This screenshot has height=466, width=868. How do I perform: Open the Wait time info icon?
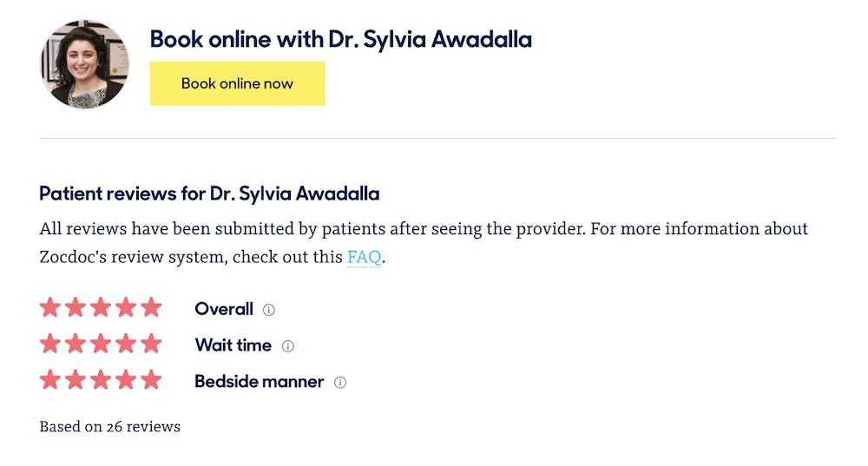pyautogui.click(x=288, y=346)
